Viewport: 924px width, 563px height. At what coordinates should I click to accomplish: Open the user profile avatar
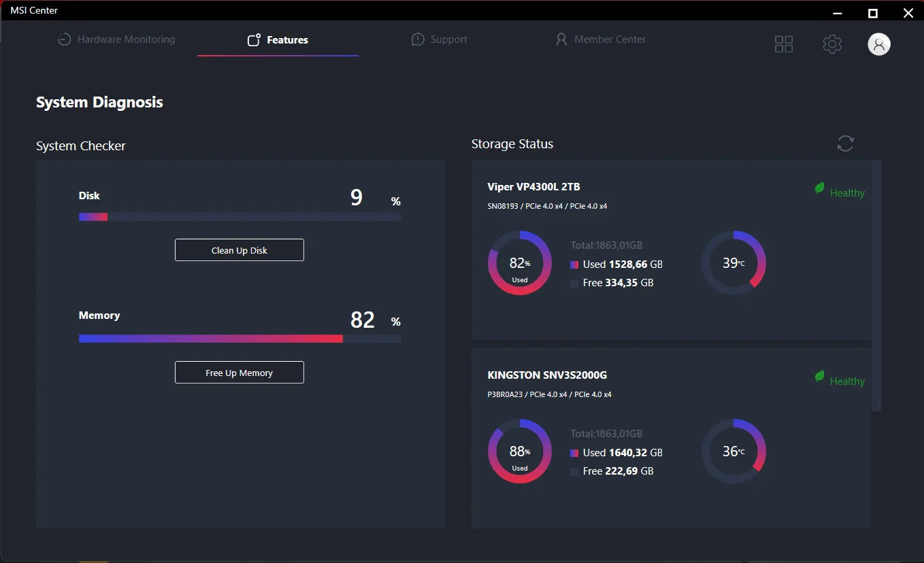point(879,44)
